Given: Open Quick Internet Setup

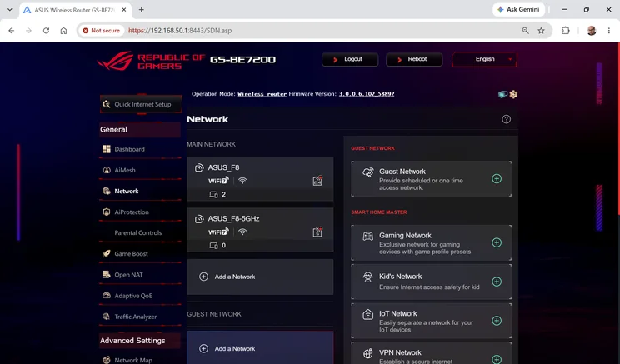Looking at the screenshot, I should pyautogui.click(x=141, y=104).
